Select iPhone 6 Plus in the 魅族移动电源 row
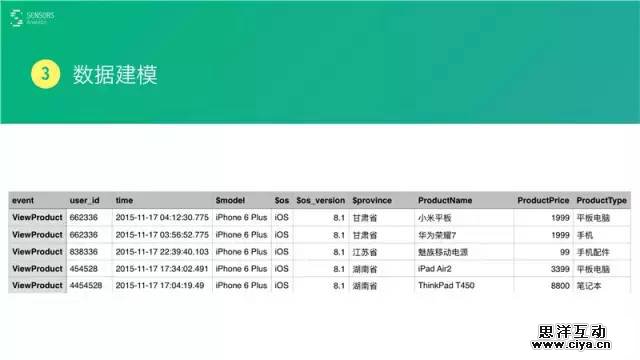Image resolution: width=640 pixels, height=360 pixels. click(241, 252)
